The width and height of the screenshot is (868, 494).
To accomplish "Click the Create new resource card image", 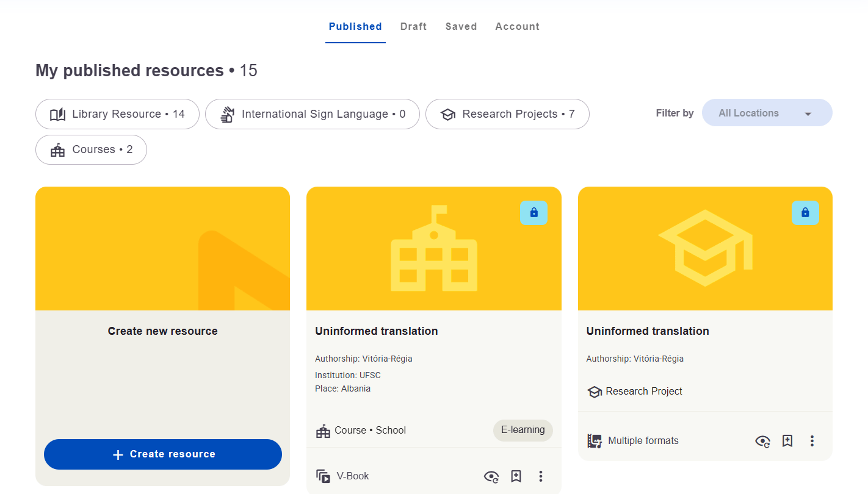I will pos(162,248).
